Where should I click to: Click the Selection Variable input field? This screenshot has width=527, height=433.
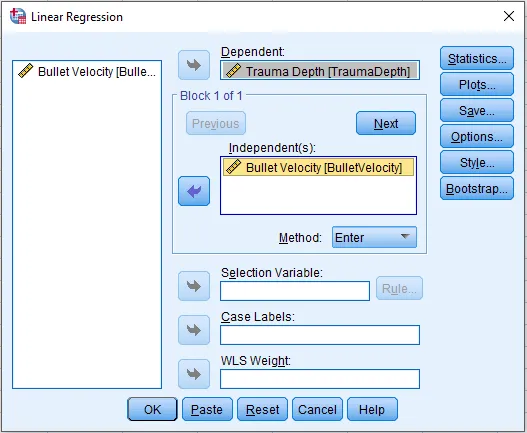tap(295, 291)
